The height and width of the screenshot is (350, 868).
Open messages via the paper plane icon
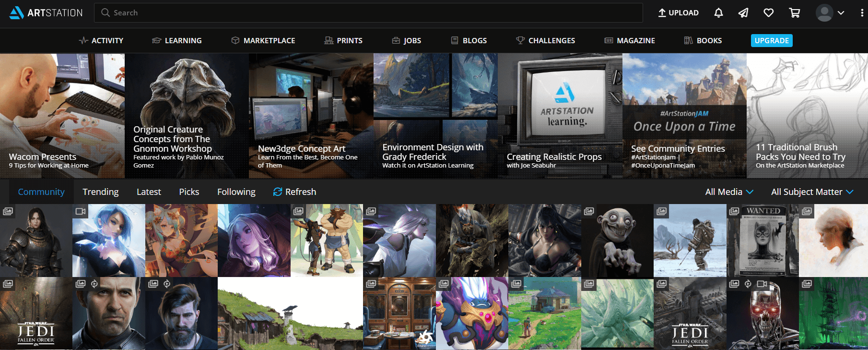(743, 13)
